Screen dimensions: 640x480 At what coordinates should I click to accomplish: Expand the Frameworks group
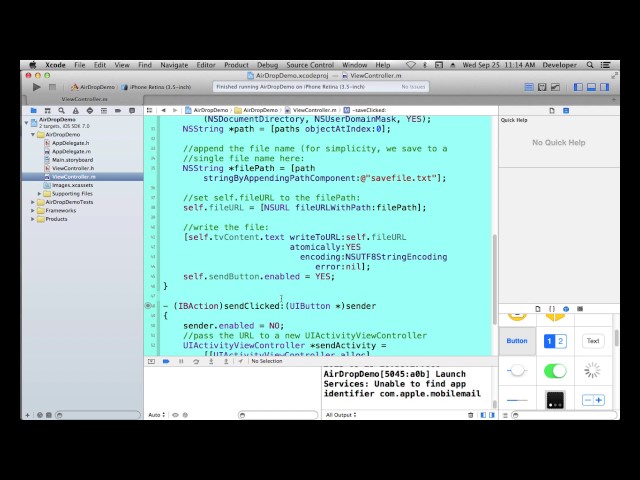pos(33,211)
